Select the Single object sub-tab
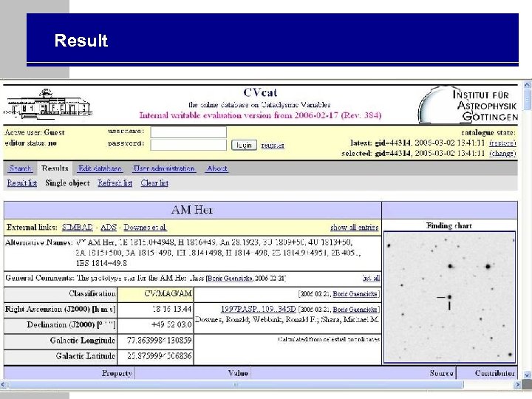Image resolution: width=532 pixels, height=399 pixels. (67, 183)
